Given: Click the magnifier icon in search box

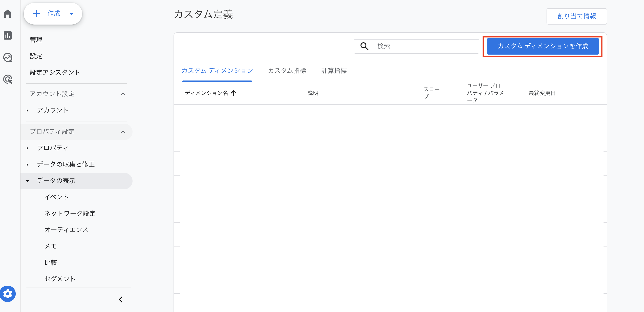Looking at the screenshot, I should (364, 46).
